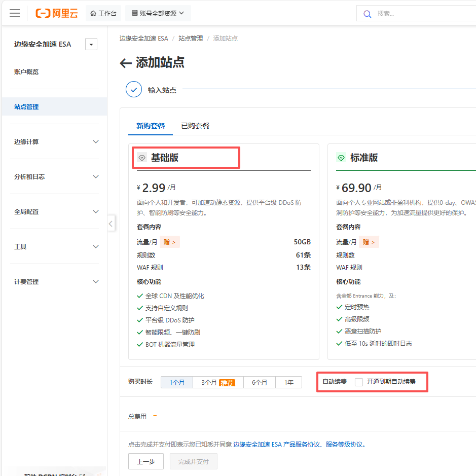Choose the 1年 purchase duration

point(288,382)
